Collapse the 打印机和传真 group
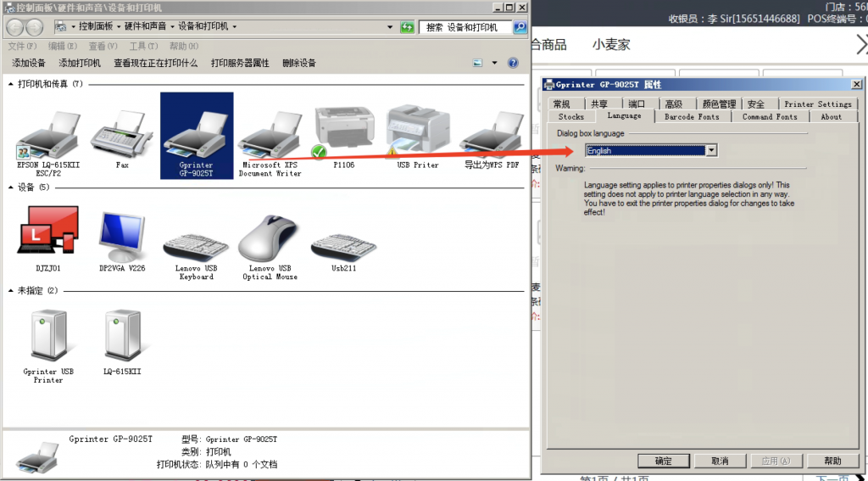The image size is (868, 481). coord(11,84)
